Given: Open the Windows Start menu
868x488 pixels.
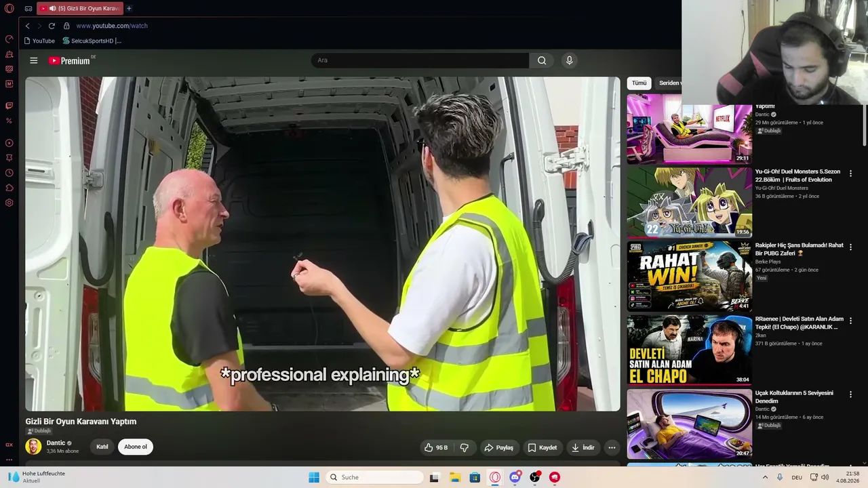Looking at the screenshot, I should coord(314,477).
